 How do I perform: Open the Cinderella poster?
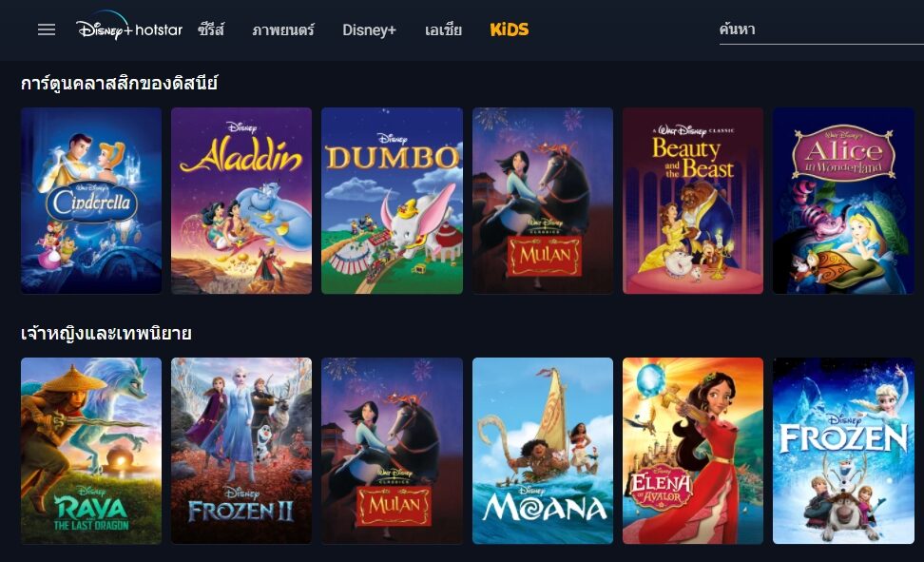(91, 201)
